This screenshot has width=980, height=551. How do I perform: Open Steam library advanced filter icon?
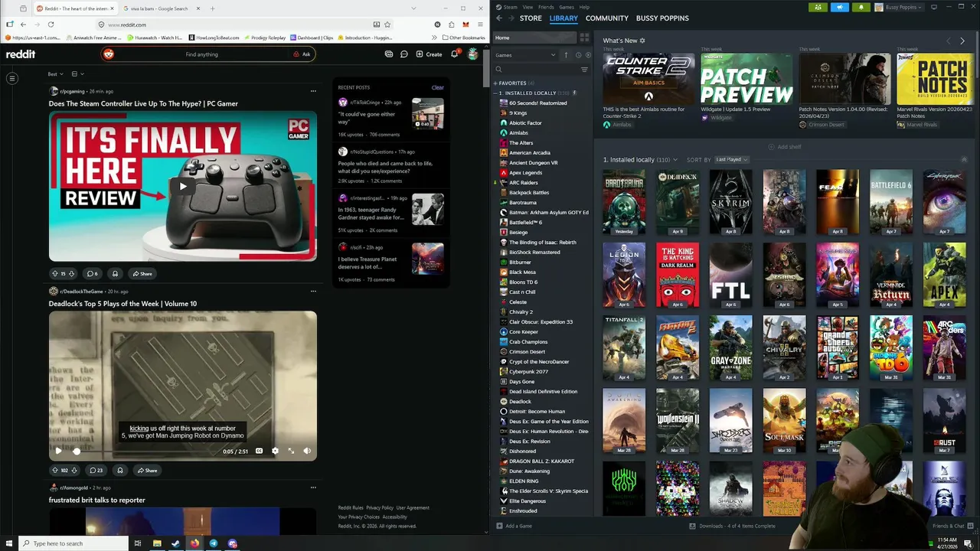pyautogui.click(x=584, y=70)
